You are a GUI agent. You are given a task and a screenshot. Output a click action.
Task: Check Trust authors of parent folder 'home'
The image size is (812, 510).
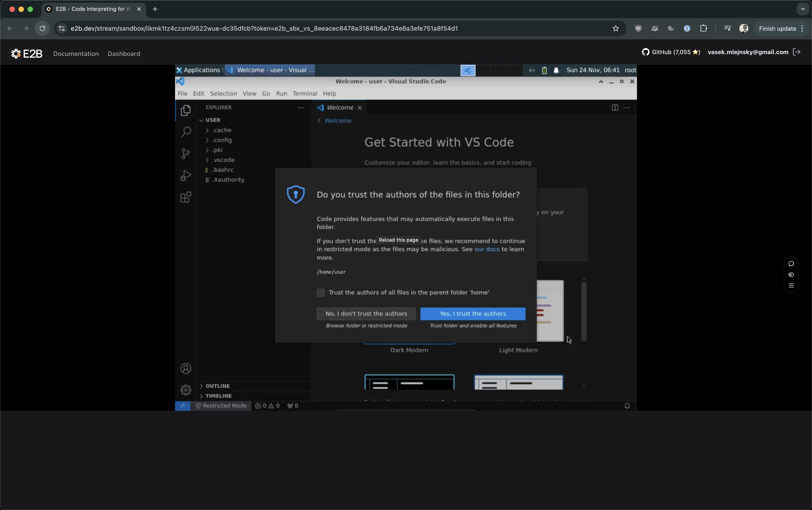(x=320, y=292)
